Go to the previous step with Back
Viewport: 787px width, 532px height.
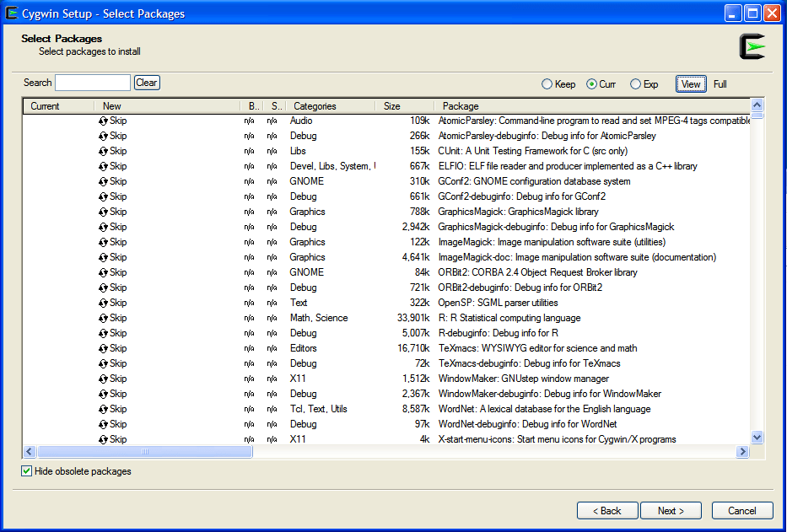[607, 511]
